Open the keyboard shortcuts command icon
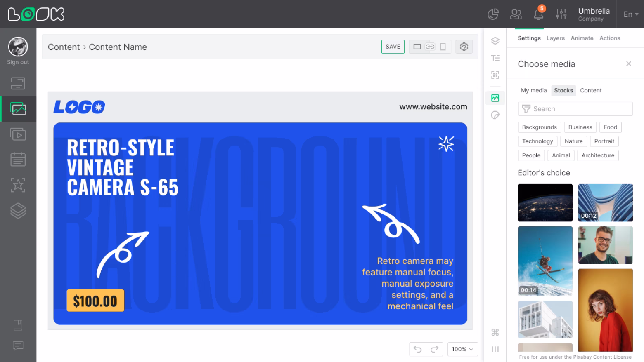Screen dimensions: 644x362 pos(495,332)
